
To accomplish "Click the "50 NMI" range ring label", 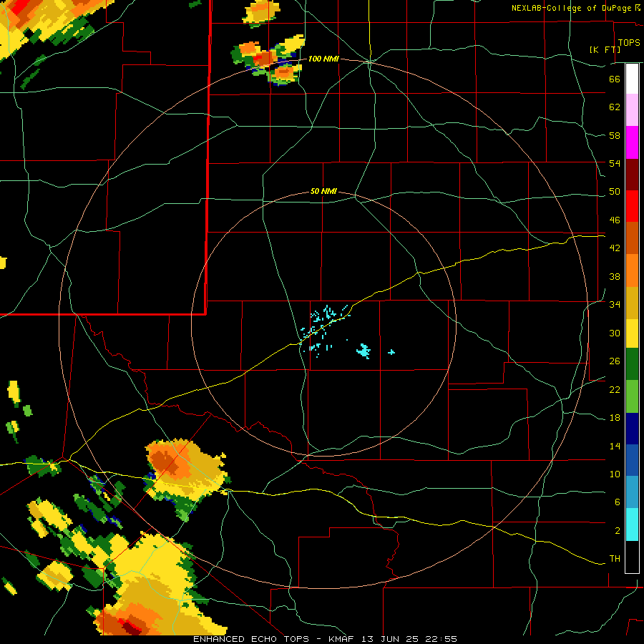I will (x=323, y=191).
